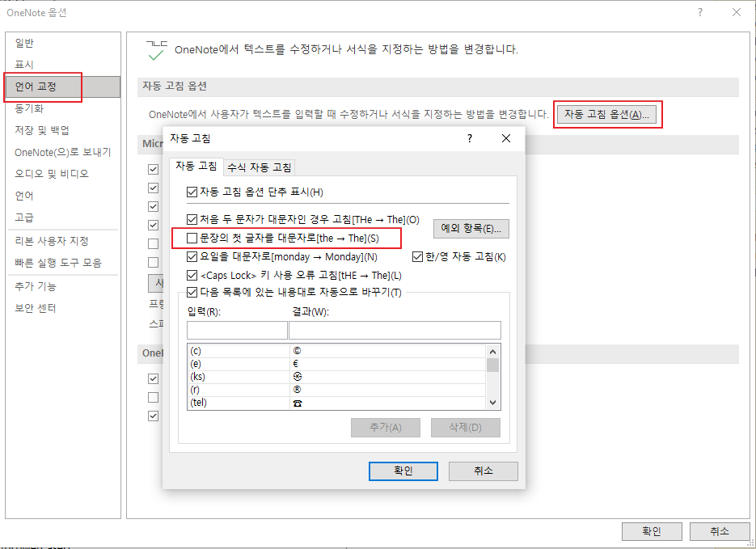Screen dimensions: 756x549
Task: Close the 자동 고침 dialog
Action: pyautogui.click(x=506, y=139)
